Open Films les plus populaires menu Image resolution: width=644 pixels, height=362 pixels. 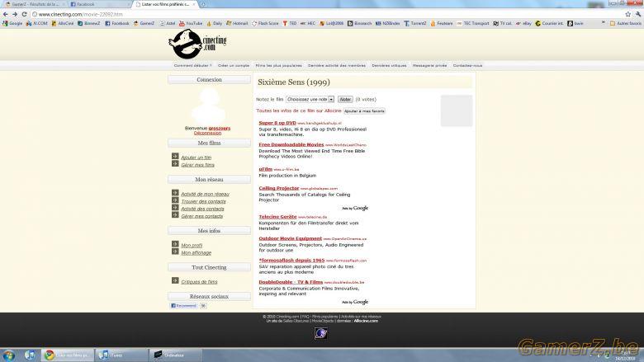(278, 66)
